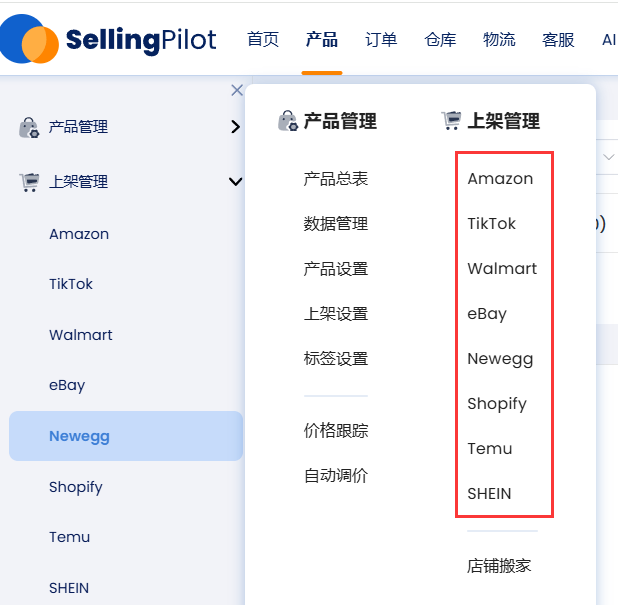Screen dimensions: 618x605
Task: Choose Shopify in the 上架管理 popup column
Action: pyautogui.click(x=497, y=404)
